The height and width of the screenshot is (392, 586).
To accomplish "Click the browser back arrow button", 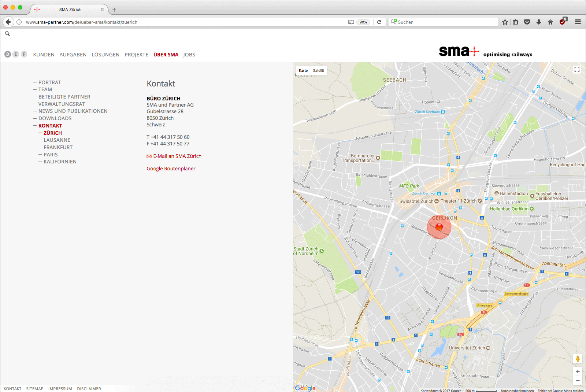I will click(8, 22).
